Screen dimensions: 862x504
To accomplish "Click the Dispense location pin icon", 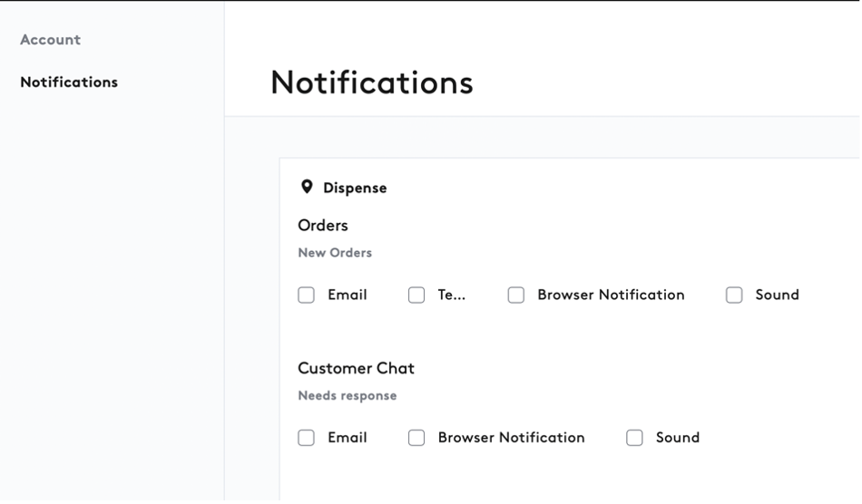I will [307, 188].
